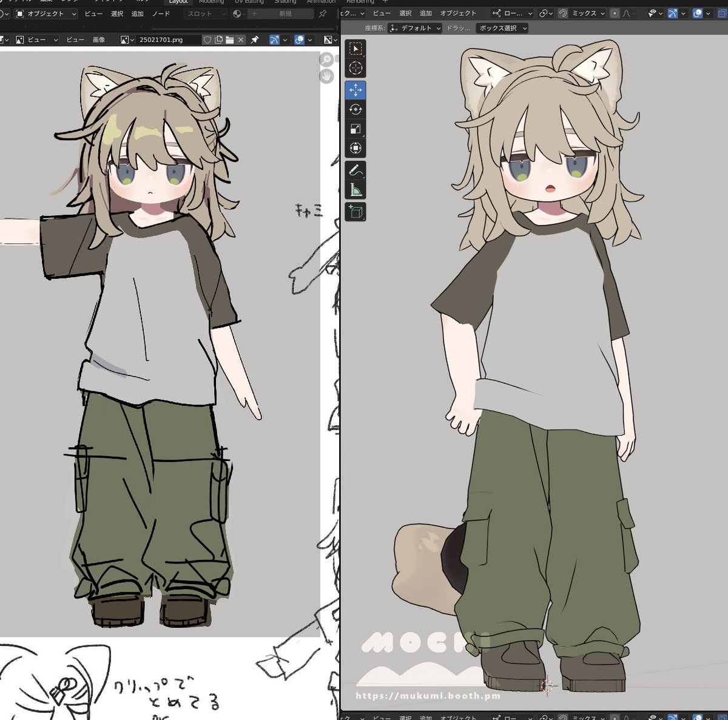
Task: Activate the Rotate tool in viewport toolbar
Action: pos(356,109)
